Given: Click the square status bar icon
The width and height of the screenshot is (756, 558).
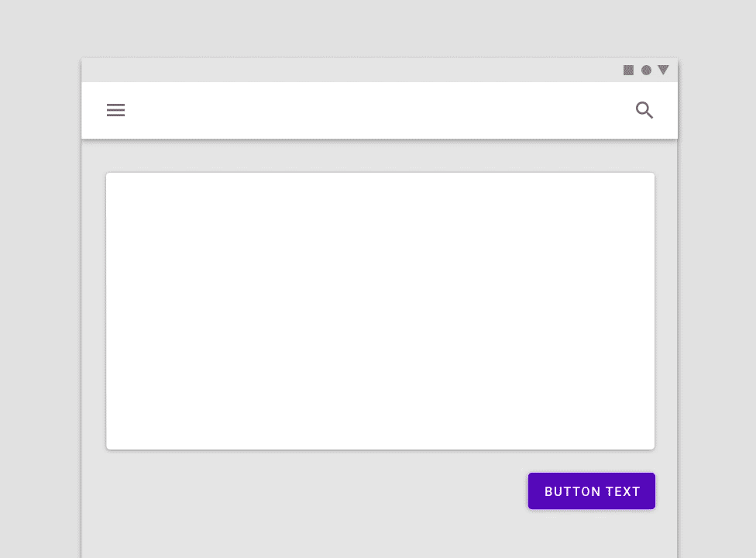Looking at the screenshot, I should click(628, 71).
